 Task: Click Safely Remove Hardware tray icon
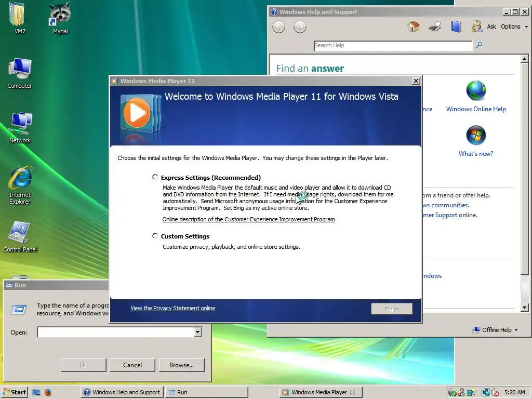452,393
